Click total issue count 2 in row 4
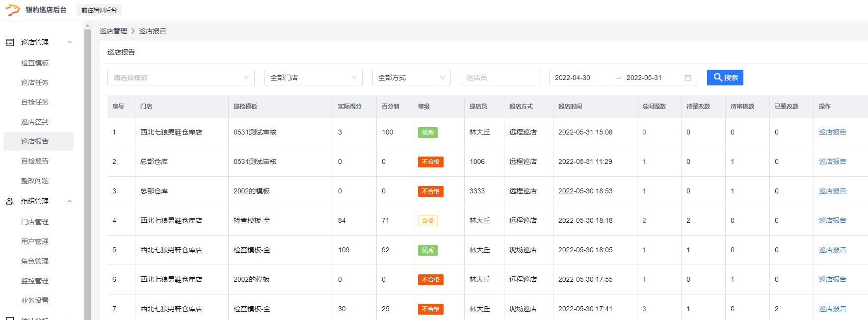This screenshot has height=320, width=868. tap(644, 220)
